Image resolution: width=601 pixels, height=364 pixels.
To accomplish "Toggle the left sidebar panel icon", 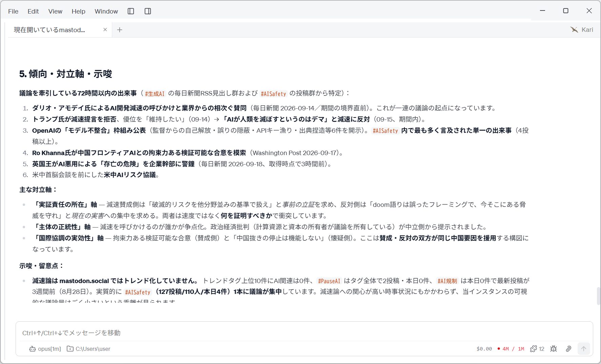I will tap(131, 11).
